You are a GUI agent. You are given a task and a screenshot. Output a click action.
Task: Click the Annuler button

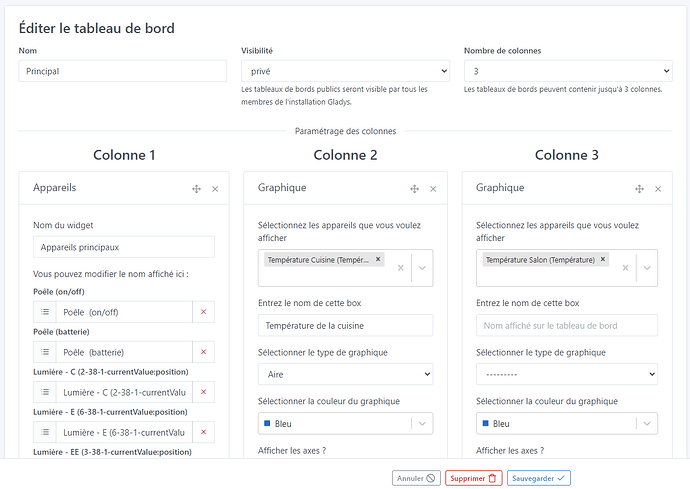[415, 478]
